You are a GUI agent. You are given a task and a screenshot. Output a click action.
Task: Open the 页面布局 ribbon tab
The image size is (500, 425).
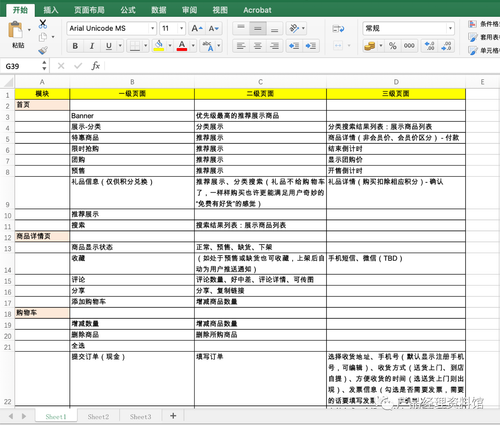[89, 10]
